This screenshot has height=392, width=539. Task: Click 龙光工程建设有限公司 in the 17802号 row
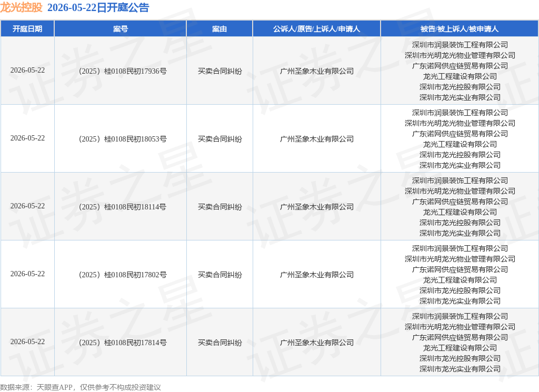tap(460, 280)
